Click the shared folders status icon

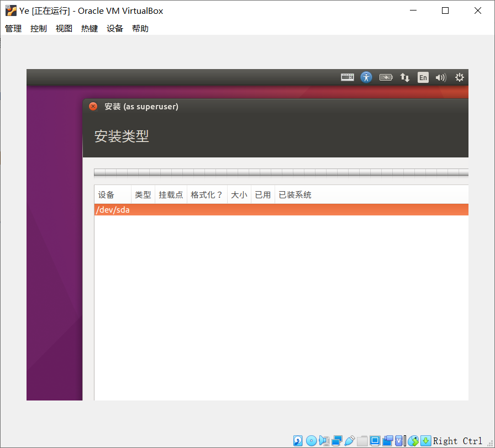362,441
